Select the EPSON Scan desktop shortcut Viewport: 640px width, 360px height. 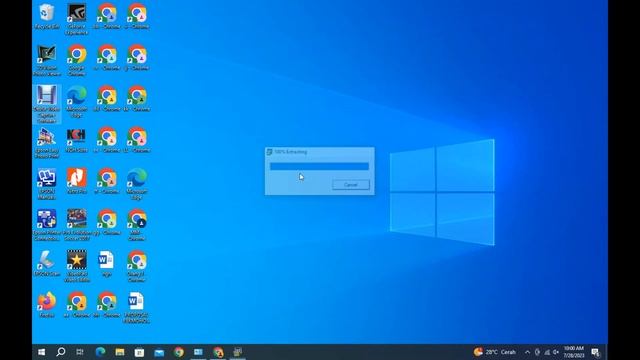coord(47,264)
